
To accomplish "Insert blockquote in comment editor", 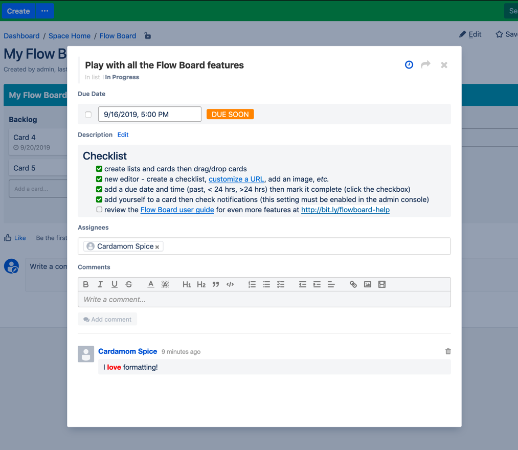I will [216, 284].
